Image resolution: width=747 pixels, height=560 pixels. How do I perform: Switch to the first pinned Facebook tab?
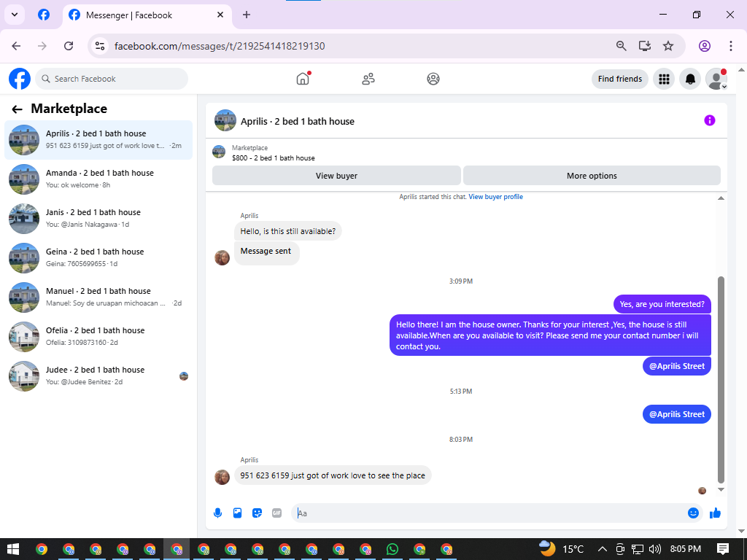pyautogui.click(x=44, y=15)
